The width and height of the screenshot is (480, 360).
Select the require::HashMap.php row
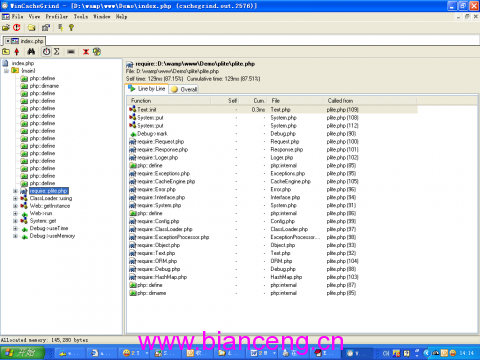273,277
